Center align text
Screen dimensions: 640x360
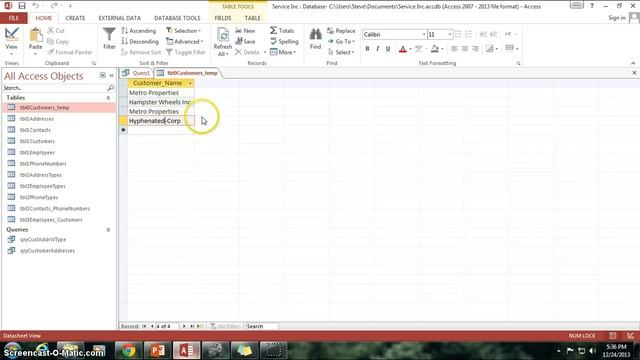click(465, 49)
